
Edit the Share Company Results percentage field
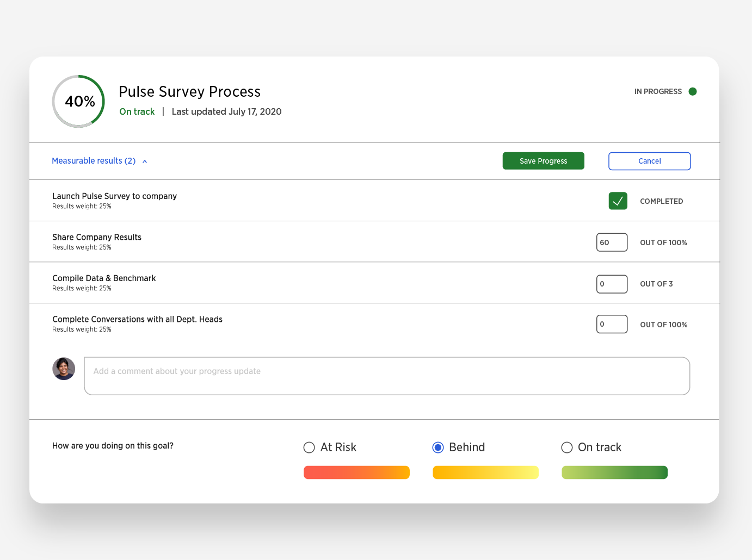click(x=612, y=242)
